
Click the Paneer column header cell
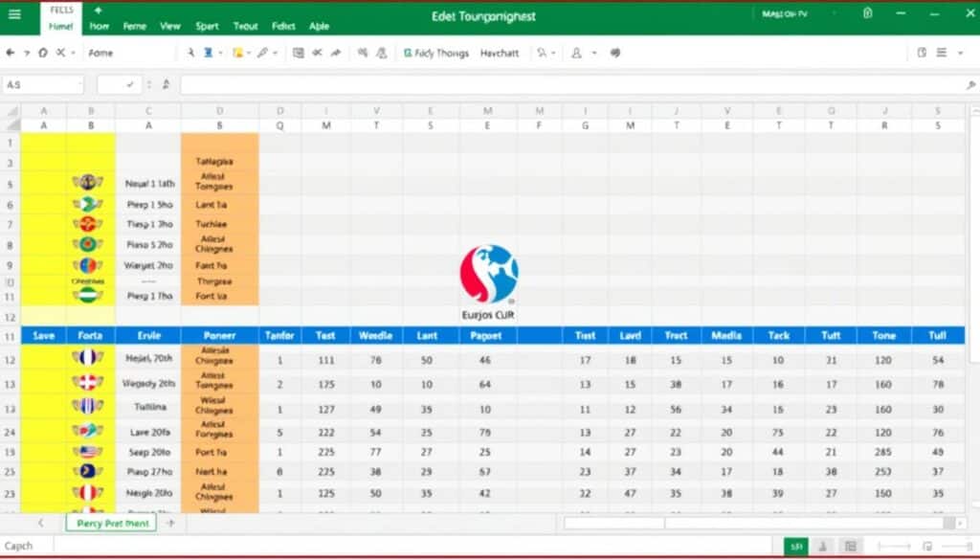219,336
